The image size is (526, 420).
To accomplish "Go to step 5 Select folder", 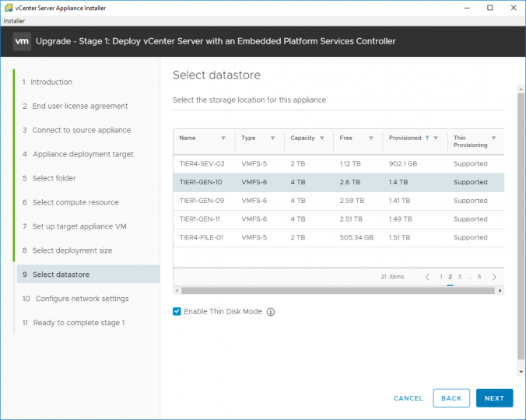I will click(49, 178).
